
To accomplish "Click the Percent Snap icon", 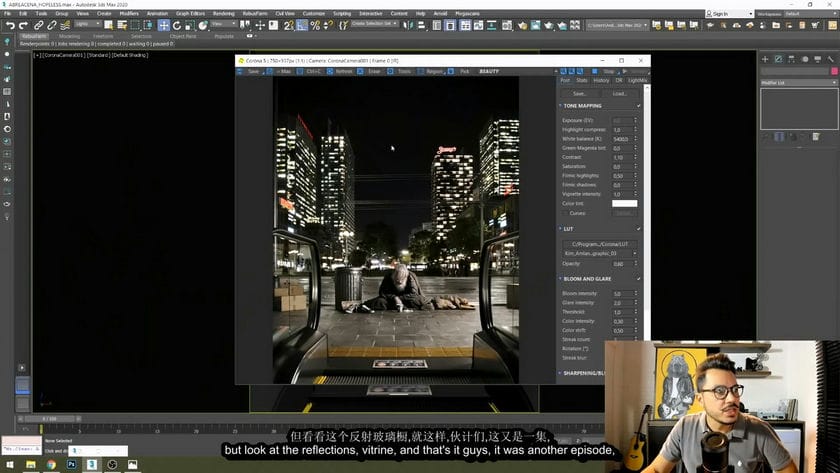I will pyautogui.click(x=314, y=25).
